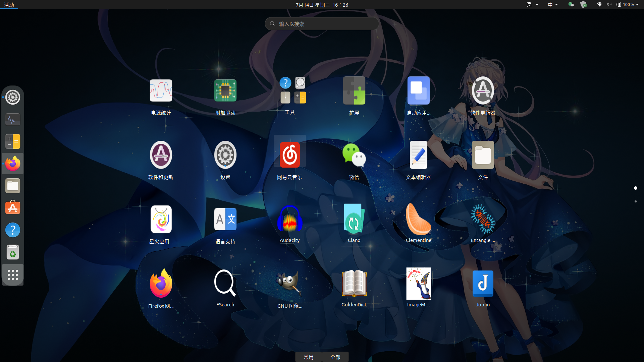The width and height of the screenshot is (644, 362).
Task: Open Ubuntu Software in the dock
Action: click(x=13, y=208)
